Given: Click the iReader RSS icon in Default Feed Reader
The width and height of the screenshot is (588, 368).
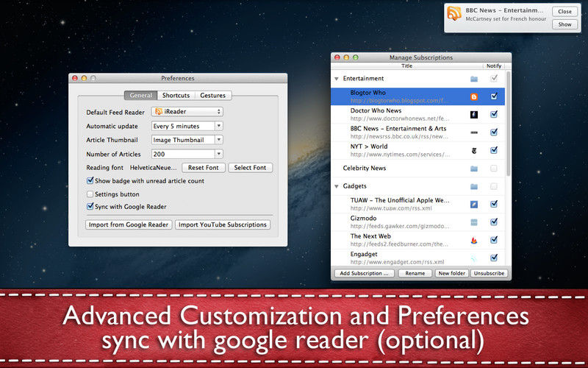Looking at the screenshot, I should coord(159,112).
